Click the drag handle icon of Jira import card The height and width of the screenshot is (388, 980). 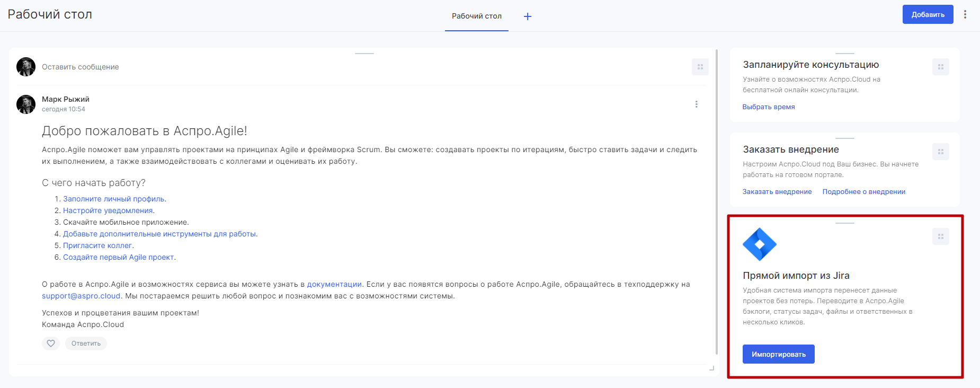[x=940, y=236]
